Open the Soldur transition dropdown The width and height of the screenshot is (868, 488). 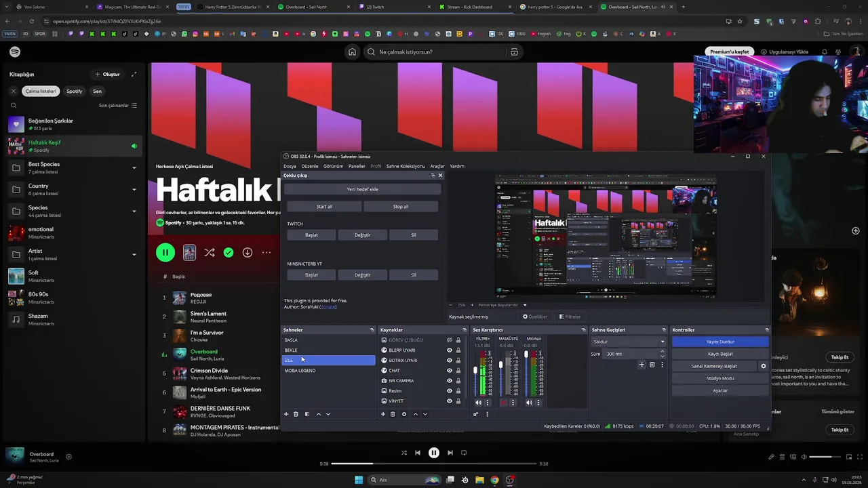click(x=629, y=342)
